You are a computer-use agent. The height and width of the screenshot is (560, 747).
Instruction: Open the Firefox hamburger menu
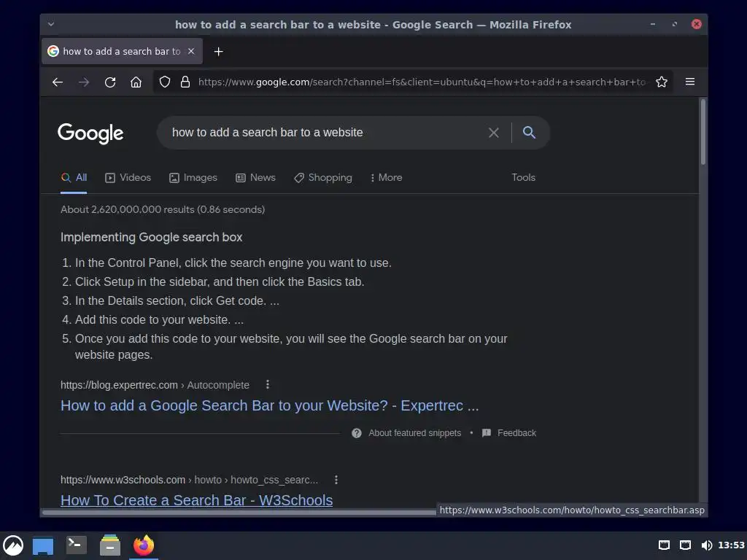[x=690, y=82]
